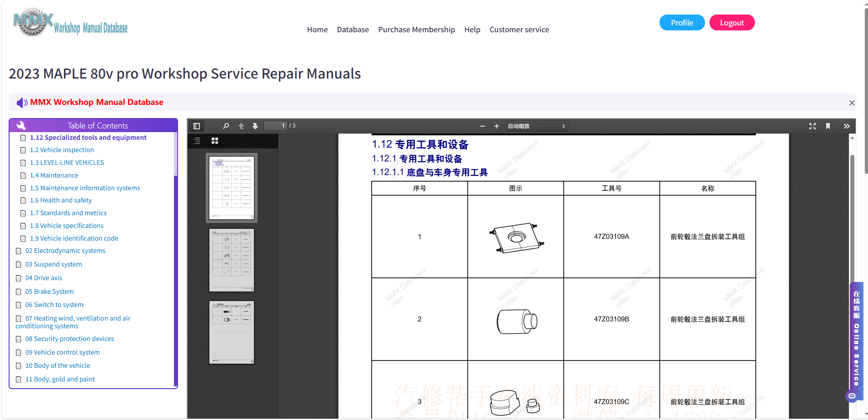This screenshot has width=868, height=420.
Task: Click page icon beside 1.6 Health and safety
Action: [23, 201]
